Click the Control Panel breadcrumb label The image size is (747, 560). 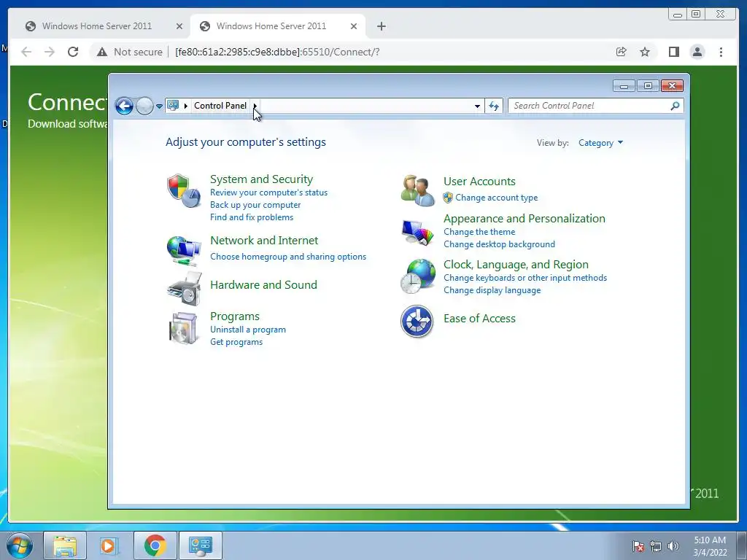(x=220, y=106)
